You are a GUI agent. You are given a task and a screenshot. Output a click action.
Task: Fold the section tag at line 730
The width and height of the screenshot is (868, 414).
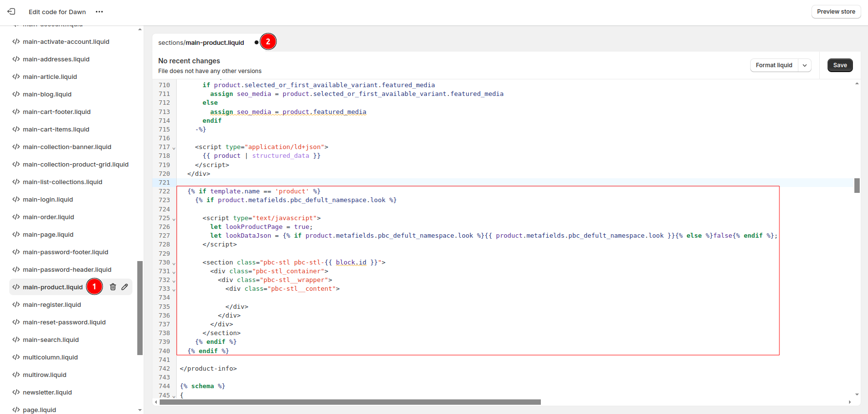click(174, 263)
